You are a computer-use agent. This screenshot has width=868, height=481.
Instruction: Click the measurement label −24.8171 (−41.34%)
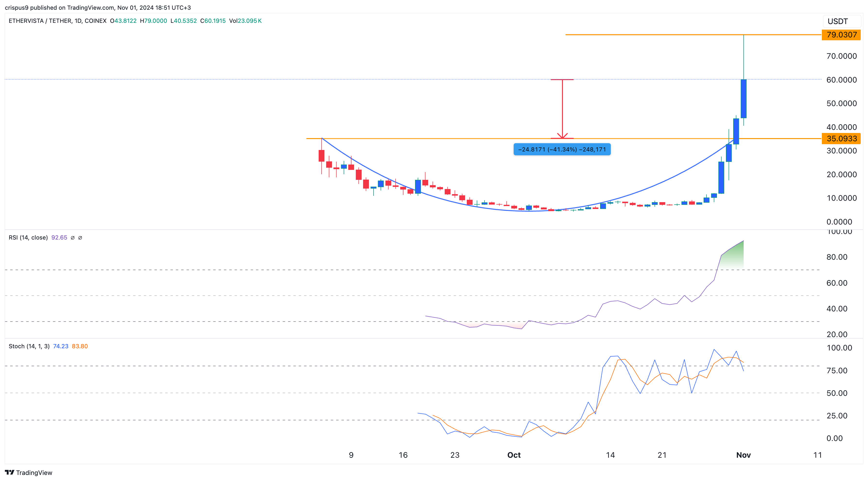click(x=562, y=149)
